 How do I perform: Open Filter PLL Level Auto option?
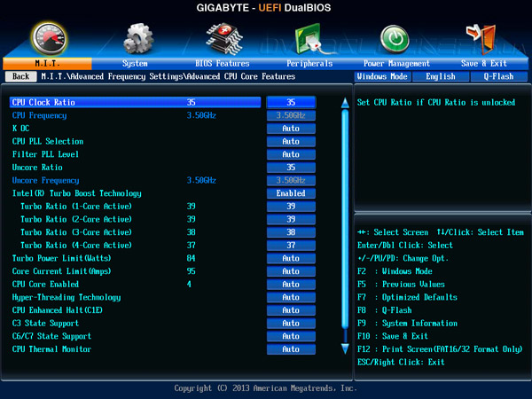pyautogui.click(x=291, y=154)
